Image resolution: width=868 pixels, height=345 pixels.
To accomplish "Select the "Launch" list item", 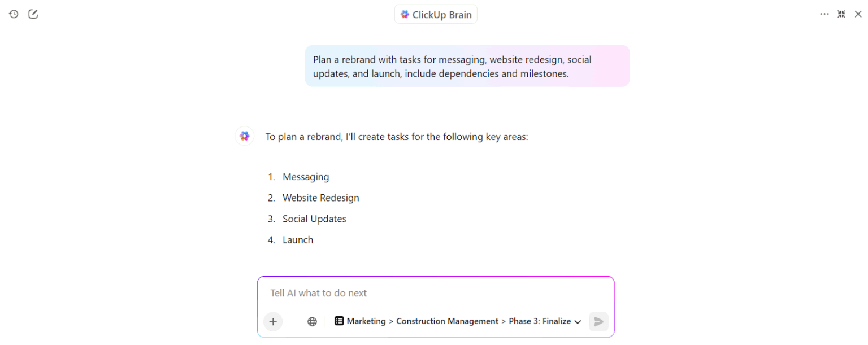I will [298, 239].
